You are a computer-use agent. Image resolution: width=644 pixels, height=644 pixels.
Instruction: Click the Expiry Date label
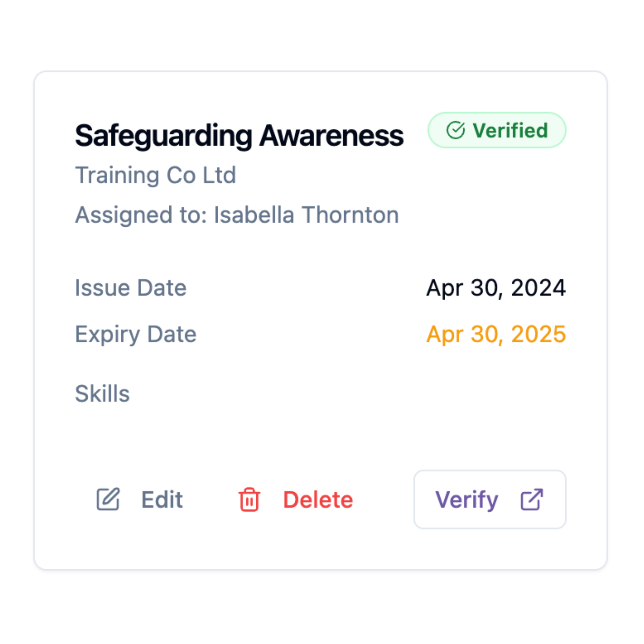(x=136, y=334)
